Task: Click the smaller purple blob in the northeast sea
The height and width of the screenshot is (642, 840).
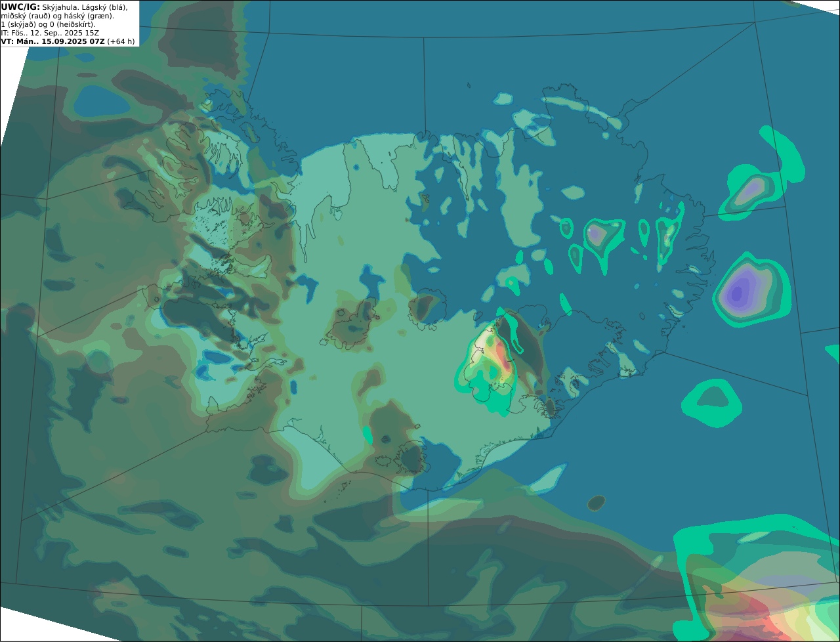Action: click(x=749, y=192)
